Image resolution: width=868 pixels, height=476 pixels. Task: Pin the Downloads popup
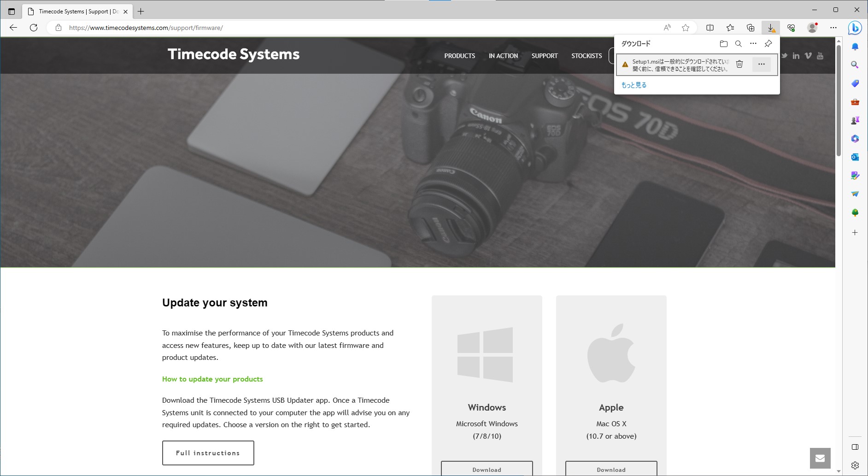coord(768,44)
